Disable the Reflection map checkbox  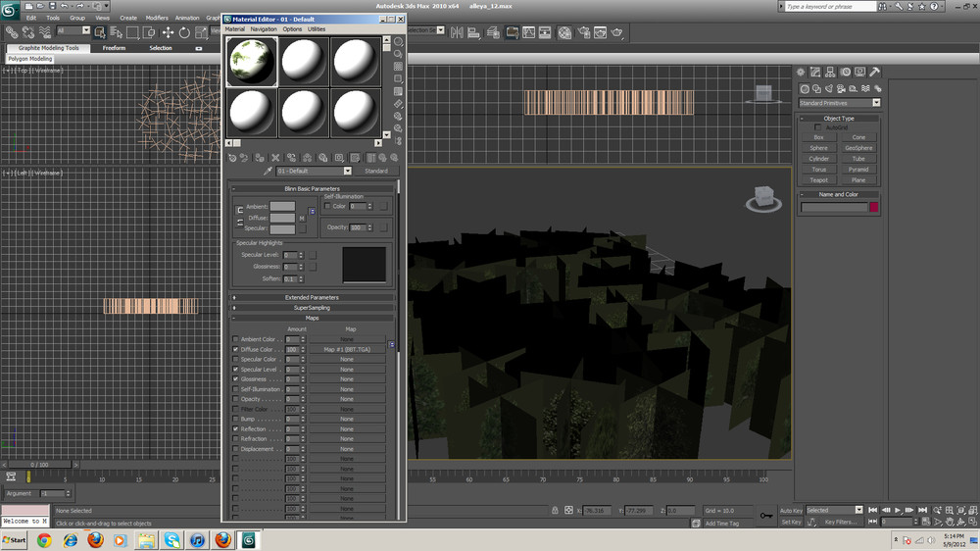pyautogui.click(x=235, y=429)
